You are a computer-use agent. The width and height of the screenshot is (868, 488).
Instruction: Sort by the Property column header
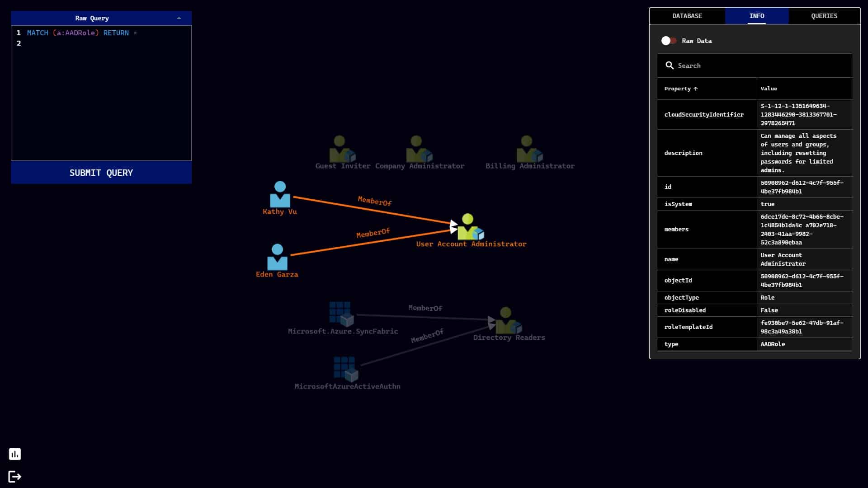pyautogui.click(x=681, y=89)
